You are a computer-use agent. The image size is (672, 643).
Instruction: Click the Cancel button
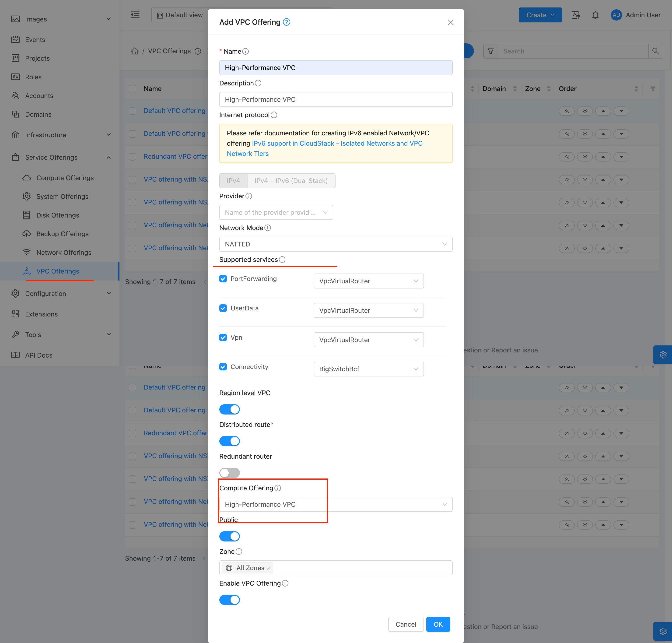pyautogui.click(x=406, y=625)
